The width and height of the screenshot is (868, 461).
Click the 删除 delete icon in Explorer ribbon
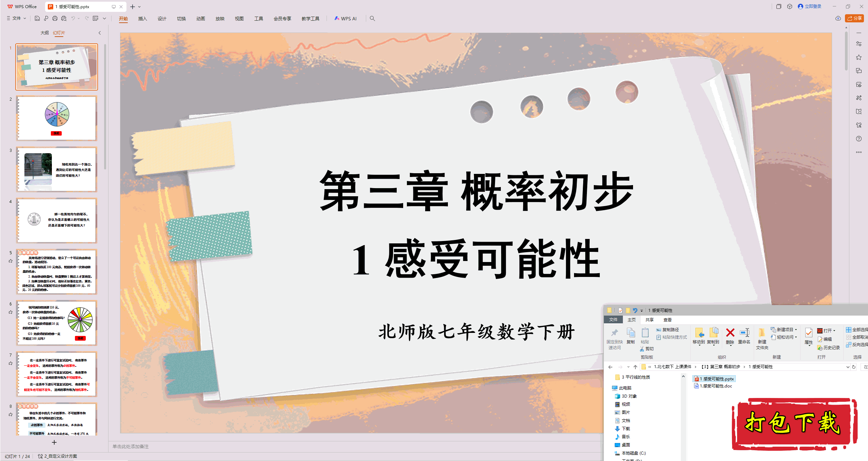pyautogui.click(x=730, y=336)
